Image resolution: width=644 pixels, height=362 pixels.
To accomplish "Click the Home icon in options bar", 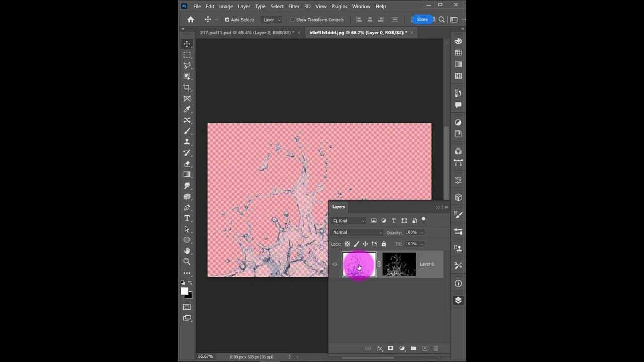I will coord(191,20).
